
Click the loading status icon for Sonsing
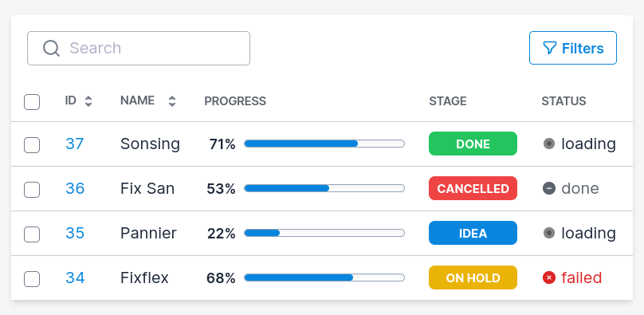(549, 144)
